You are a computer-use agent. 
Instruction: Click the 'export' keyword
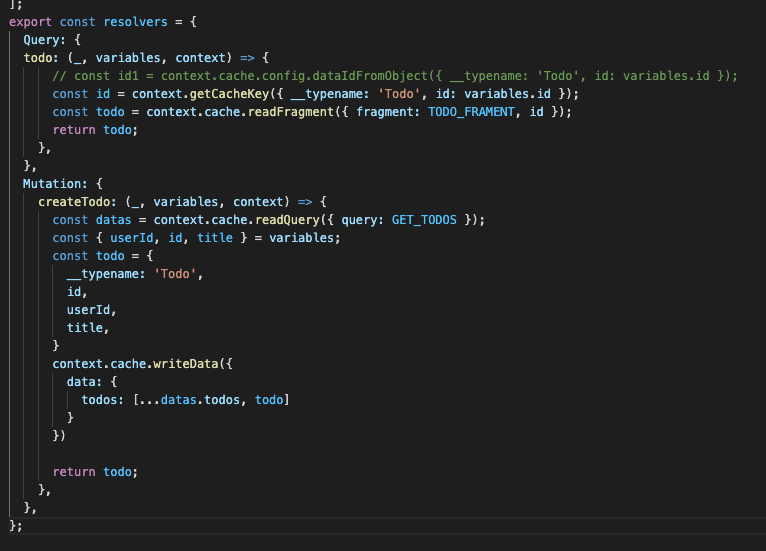tap(30, 22)
